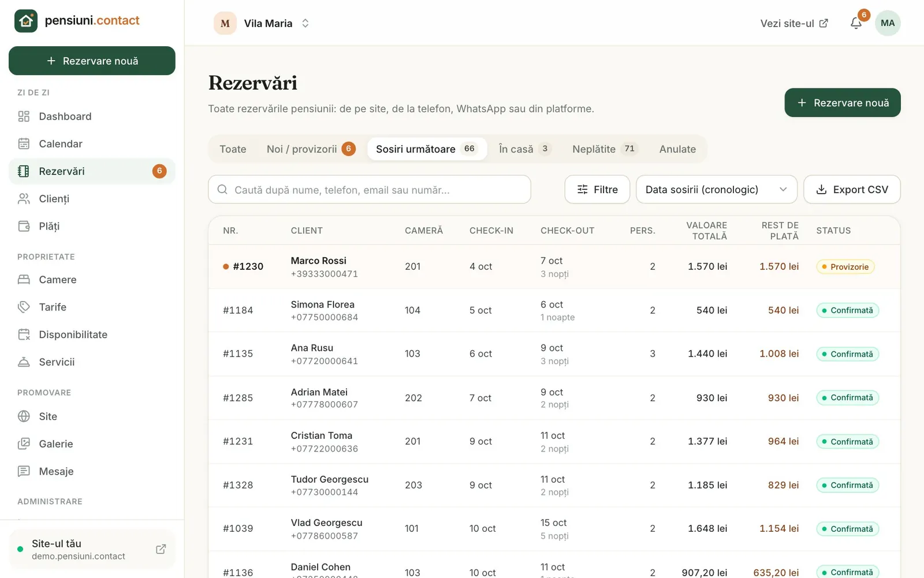Click Vlad Georgescu's Confirmată status badge
Image resolution: width=924 pixels, height=578 pixels.
pos(848,529)
